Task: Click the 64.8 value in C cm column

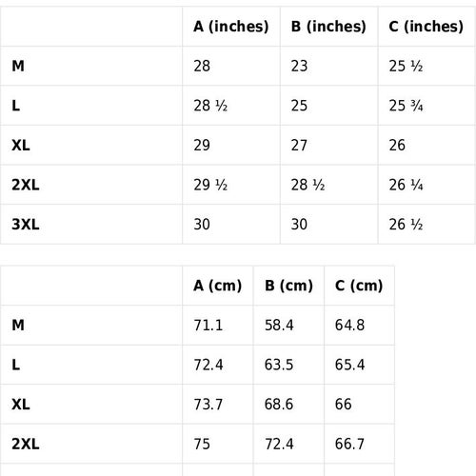Action: [x=349, y=326]
